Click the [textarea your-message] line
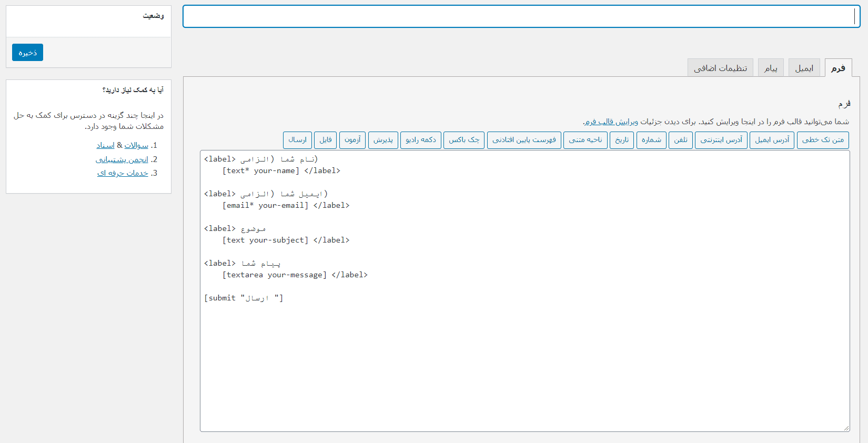 coord(295,275)
